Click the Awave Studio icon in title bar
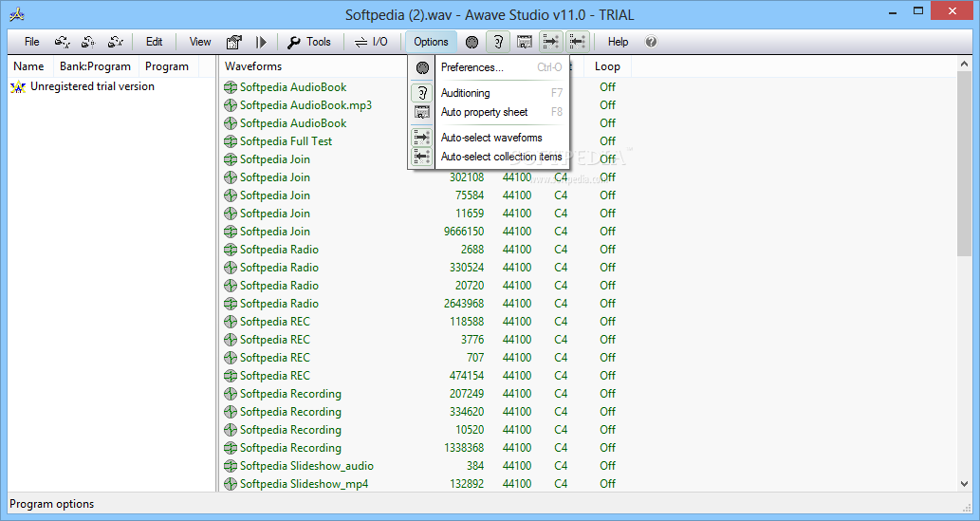The height and width of the screenshot is (521, 980). (17, 14)
